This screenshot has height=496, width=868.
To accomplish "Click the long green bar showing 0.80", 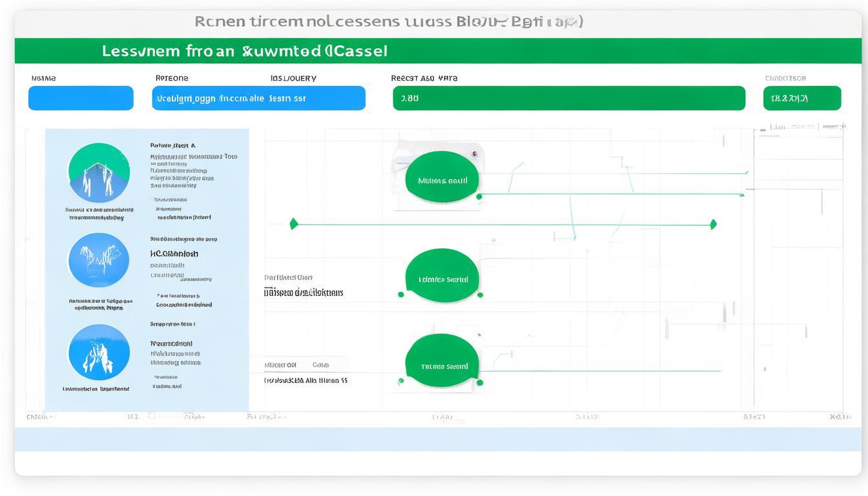I will (568, 98).
